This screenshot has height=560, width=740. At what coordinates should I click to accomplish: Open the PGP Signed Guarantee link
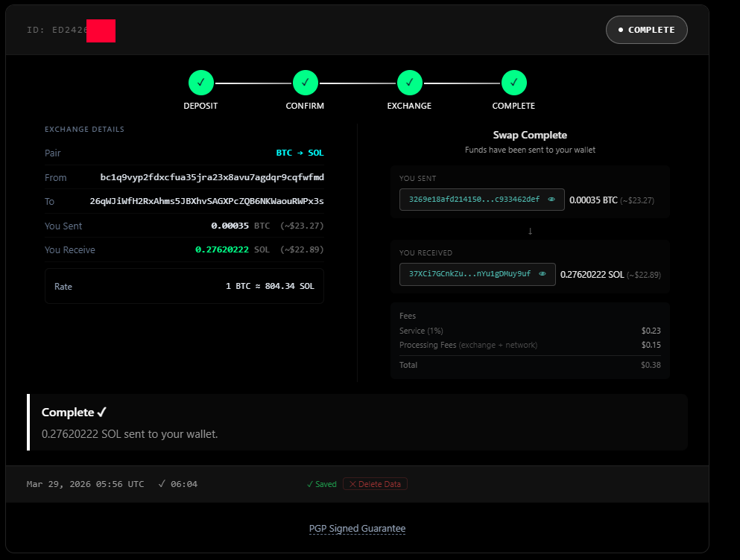[357, 529]
